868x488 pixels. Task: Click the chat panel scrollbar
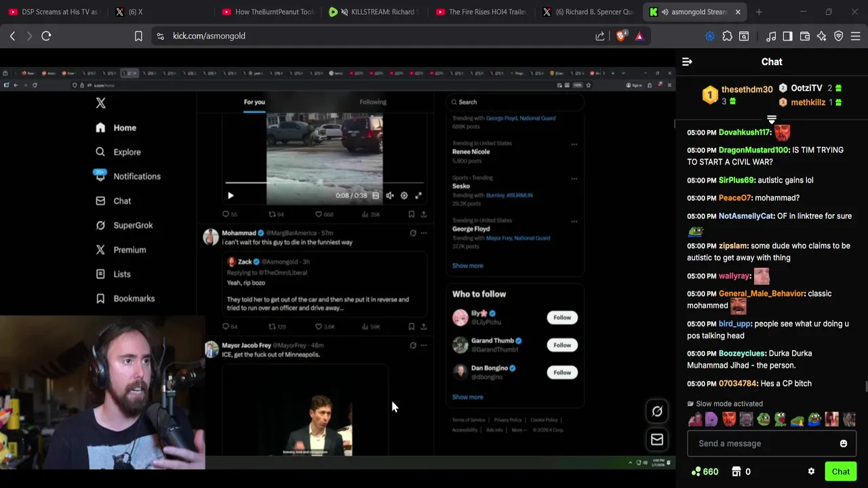[x=866, y=386]
